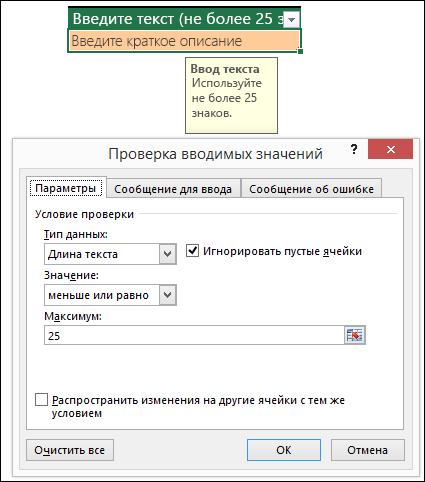This screenshot has height=482, width=425.
Task: Click the range selector icon in Максимум field
Action: [355, 335]
